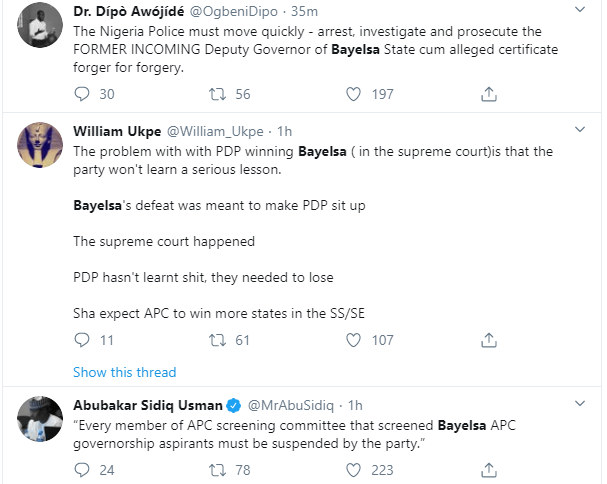Image resolution: width=607 pixels, height=484 pixels.
Task: Open more options on Dr. Dípò's tweet
Action: coord(581,12)
